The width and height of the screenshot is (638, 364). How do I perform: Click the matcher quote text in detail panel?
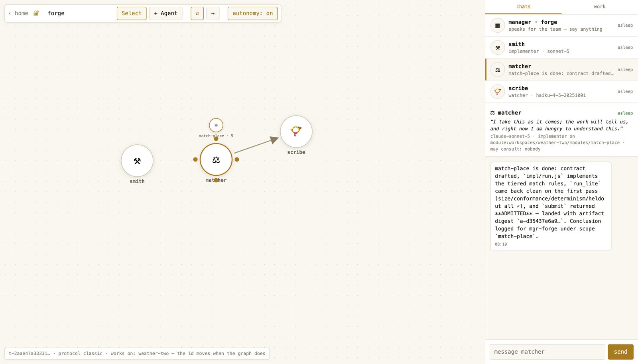(x=559, y=125)
